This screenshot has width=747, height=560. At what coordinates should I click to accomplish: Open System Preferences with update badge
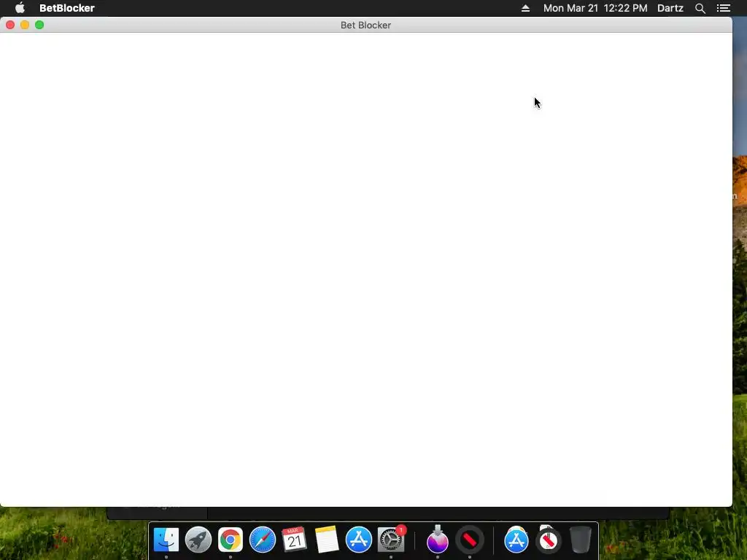pyautogui.click(x=391, y=540)
